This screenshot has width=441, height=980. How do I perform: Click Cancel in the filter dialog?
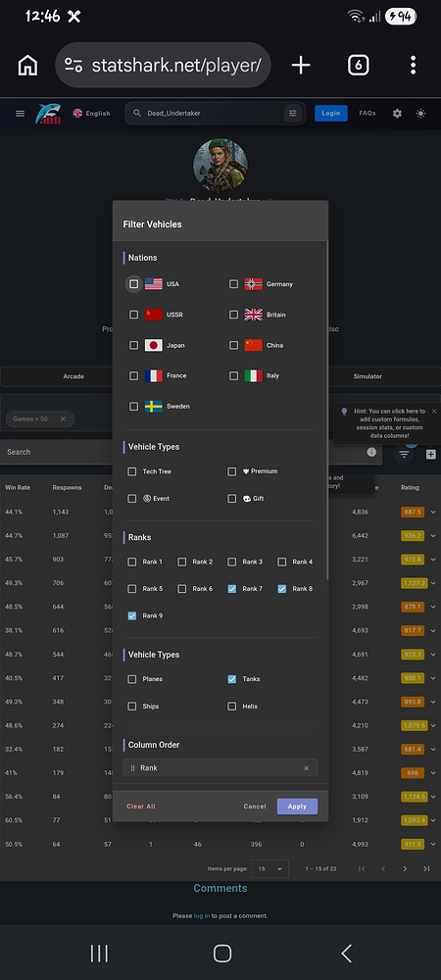(255, 807)
